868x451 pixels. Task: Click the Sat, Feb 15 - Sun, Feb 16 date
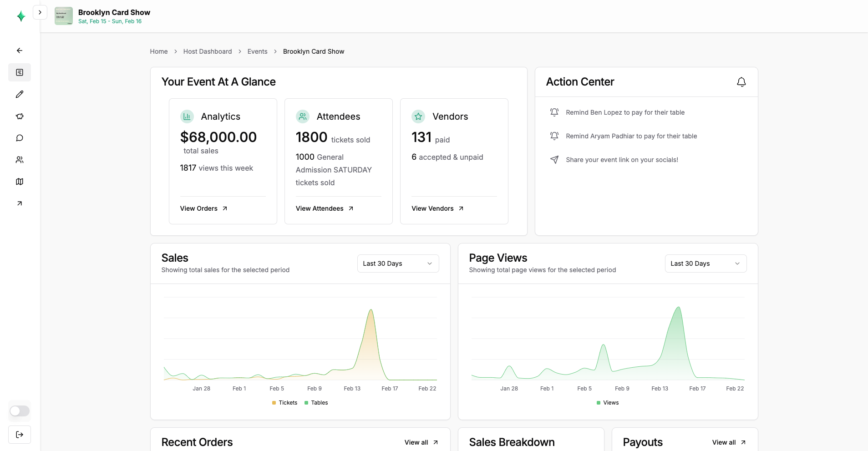tap(110, 21)
